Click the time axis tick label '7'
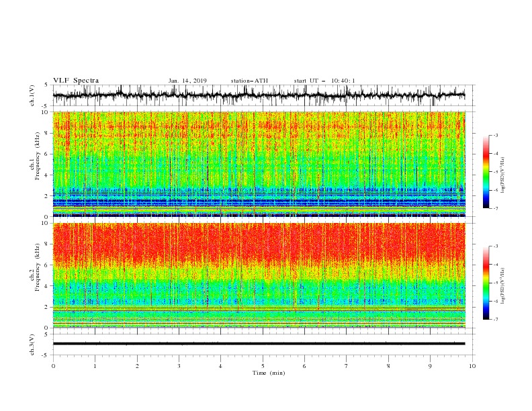 coord(347,366)
